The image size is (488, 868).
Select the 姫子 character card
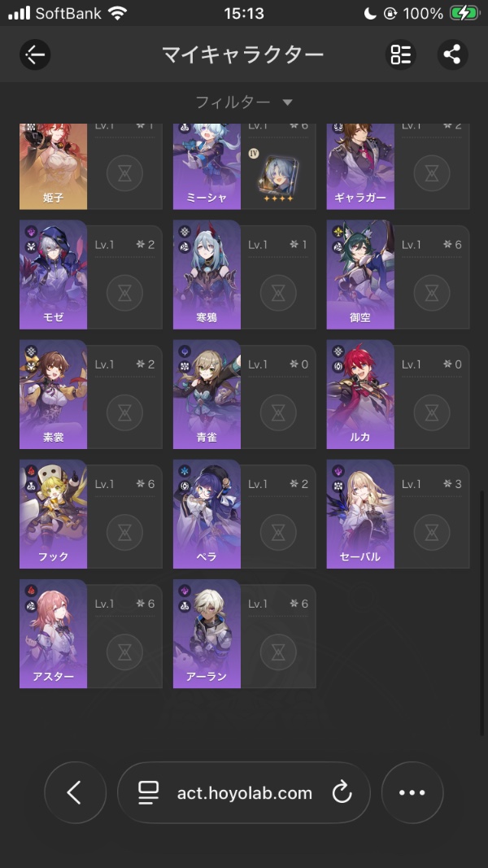pyautogui.click(x=53, y=166)
